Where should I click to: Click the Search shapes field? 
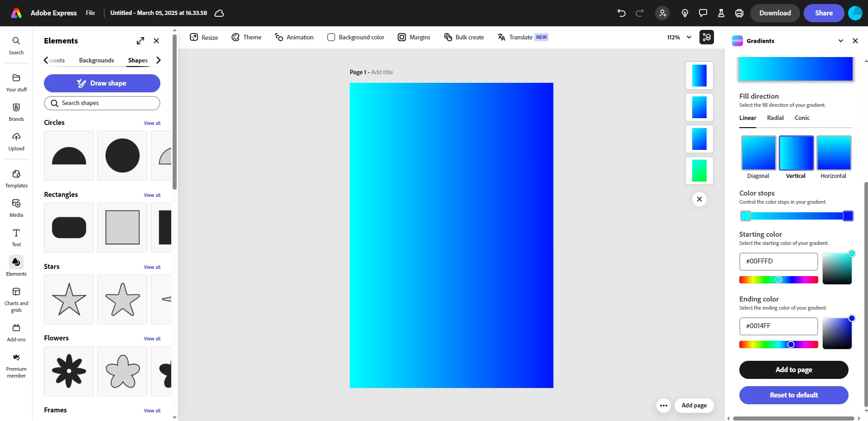coord(102,103)
